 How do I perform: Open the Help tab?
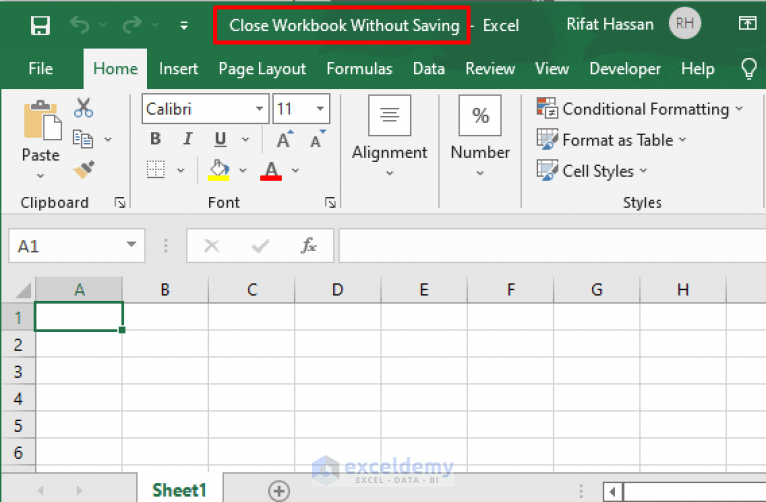click(698, 69)
